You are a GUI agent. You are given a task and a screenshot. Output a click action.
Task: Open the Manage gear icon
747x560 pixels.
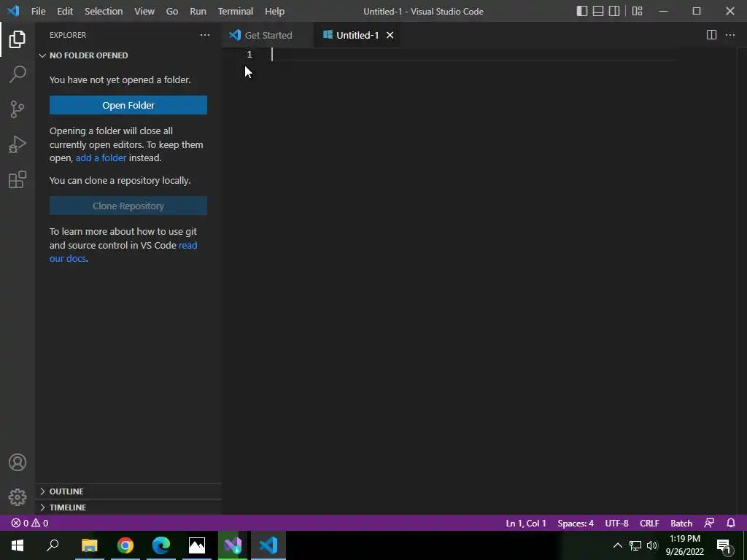(x=18, y=497)
